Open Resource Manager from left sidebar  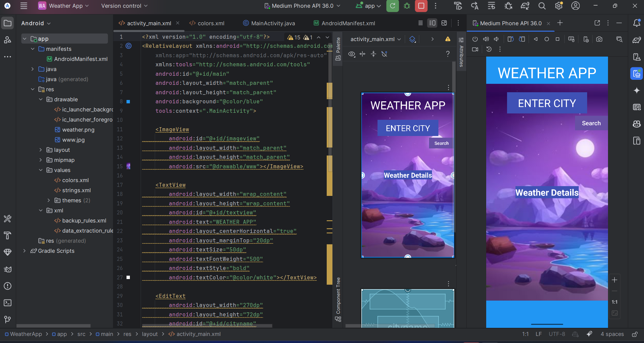coord(7,40)
